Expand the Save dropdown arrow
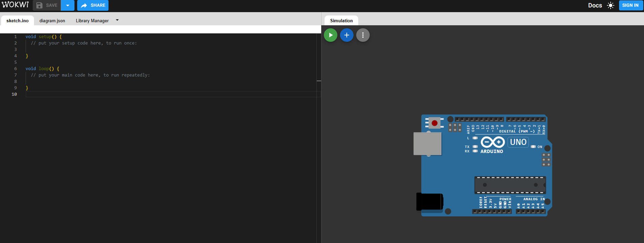644x243 pixels. pyautogui.click(x=68, y=5)
